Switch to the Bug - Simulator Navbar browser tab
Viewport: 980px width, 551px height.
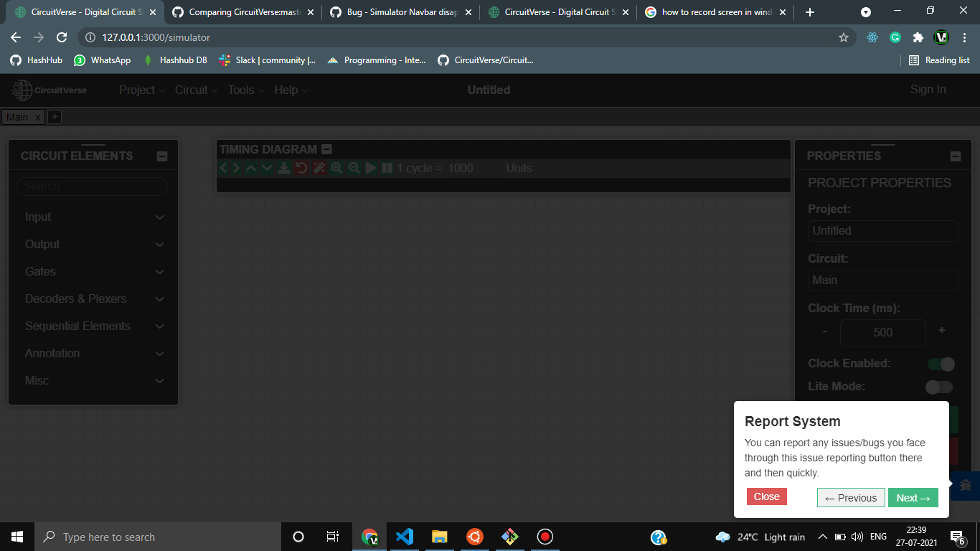(x=401, y=12)
